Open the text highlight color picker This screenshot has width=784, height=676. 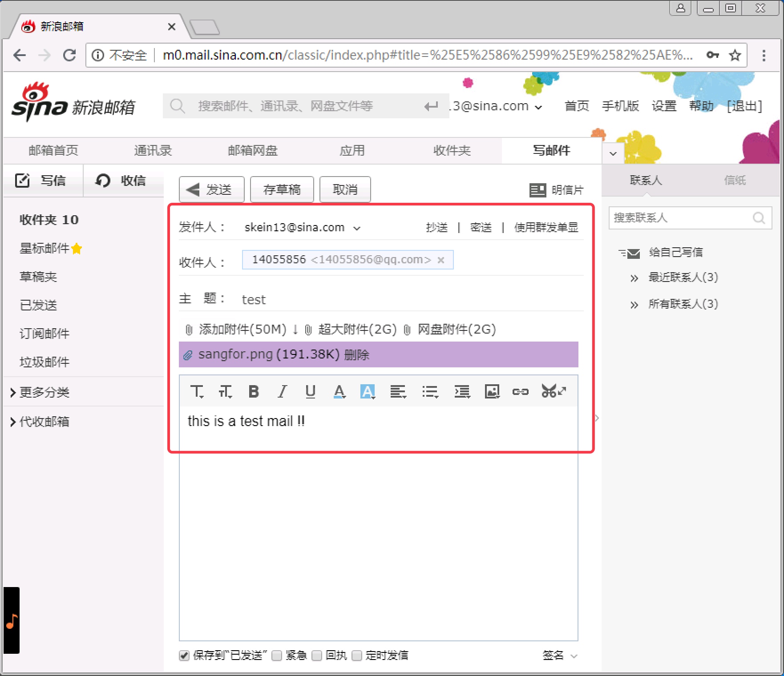368,391
